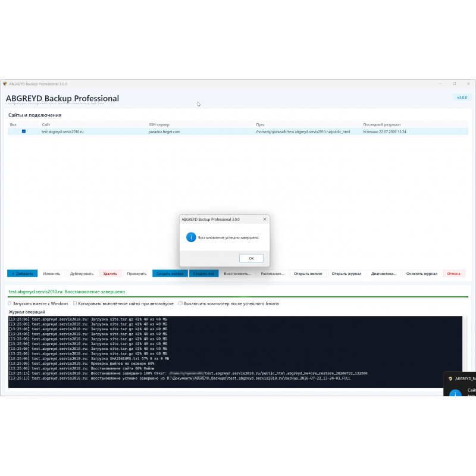
Task: Click the last log line with backup FULL path
Action: pyautogui.click(x=180, y=378)
